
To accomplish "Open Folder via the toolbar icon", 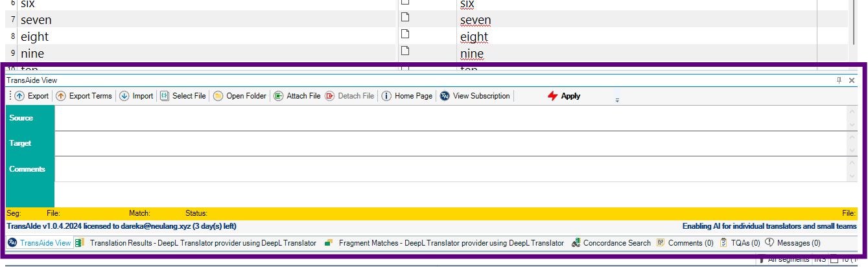I will click(x=218, y=96).
